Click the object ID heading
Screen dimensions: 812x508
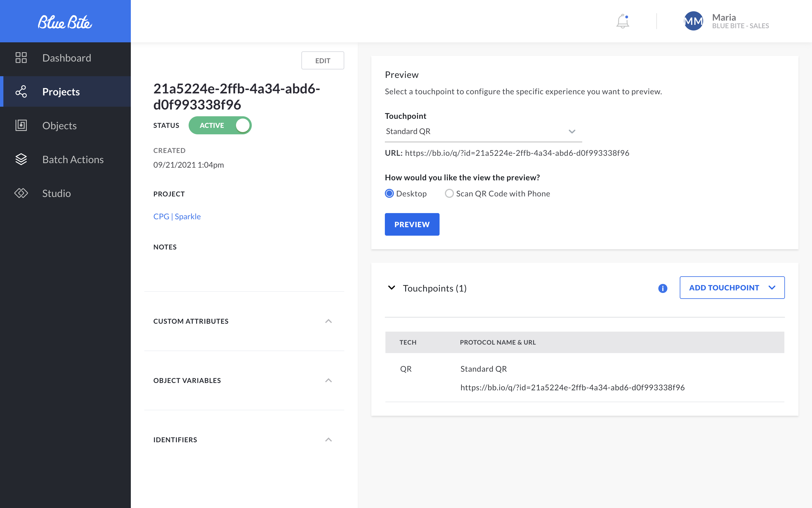237,97
